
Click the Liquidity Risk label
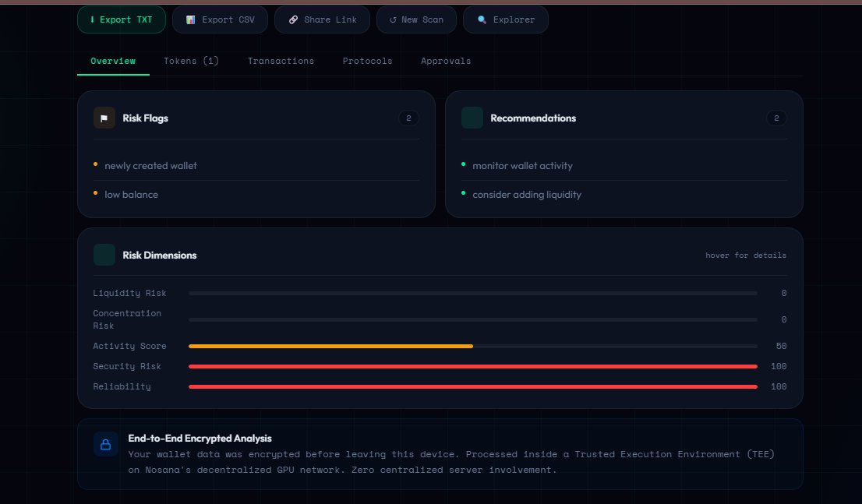coord(129,294)
